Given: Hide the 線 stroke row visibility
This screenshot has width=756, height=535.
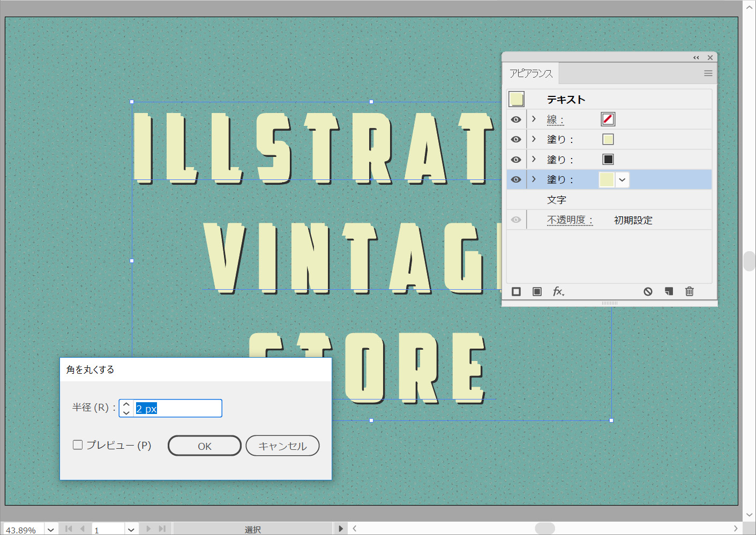Looking at the screenshot, I should point(516,119).
